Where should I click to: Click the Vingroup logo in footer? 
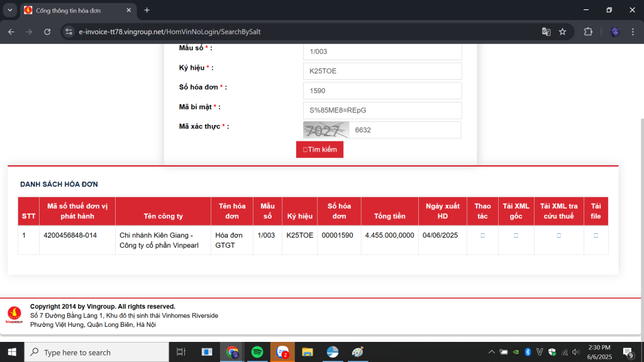[14, 315]
